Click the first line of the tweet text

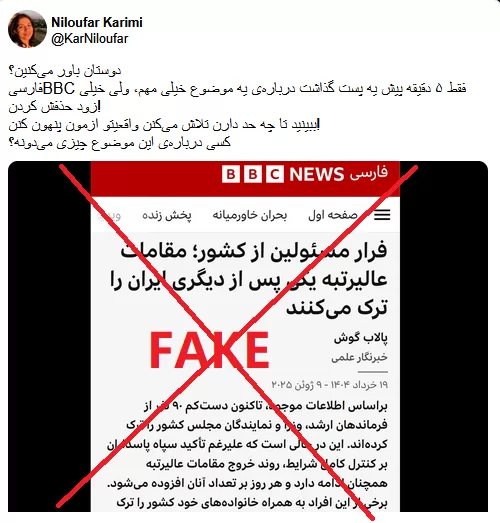[65, 70]
